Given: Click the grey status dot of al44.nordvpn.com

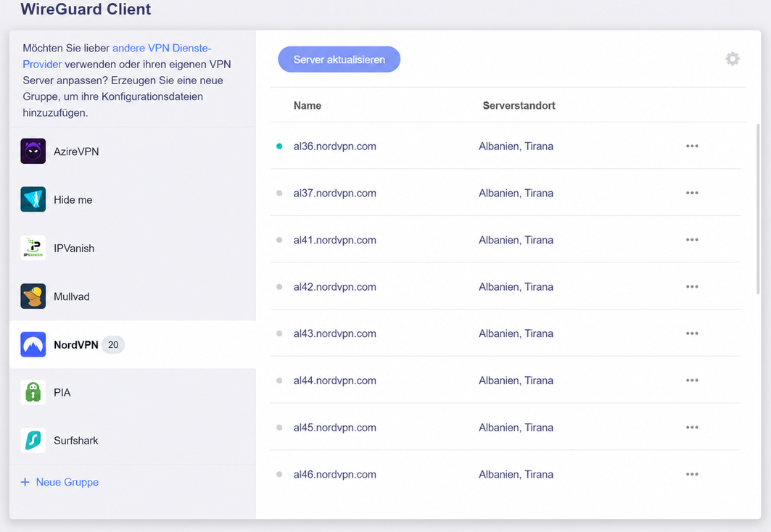Looking at the screenshot, I should tap(279, 381).
